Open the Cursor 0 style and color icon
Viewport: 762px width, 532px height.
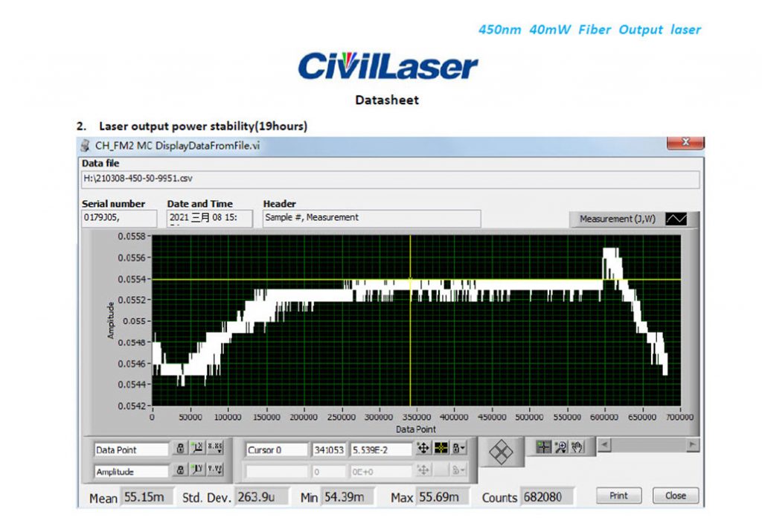click(x=441, y=449)
